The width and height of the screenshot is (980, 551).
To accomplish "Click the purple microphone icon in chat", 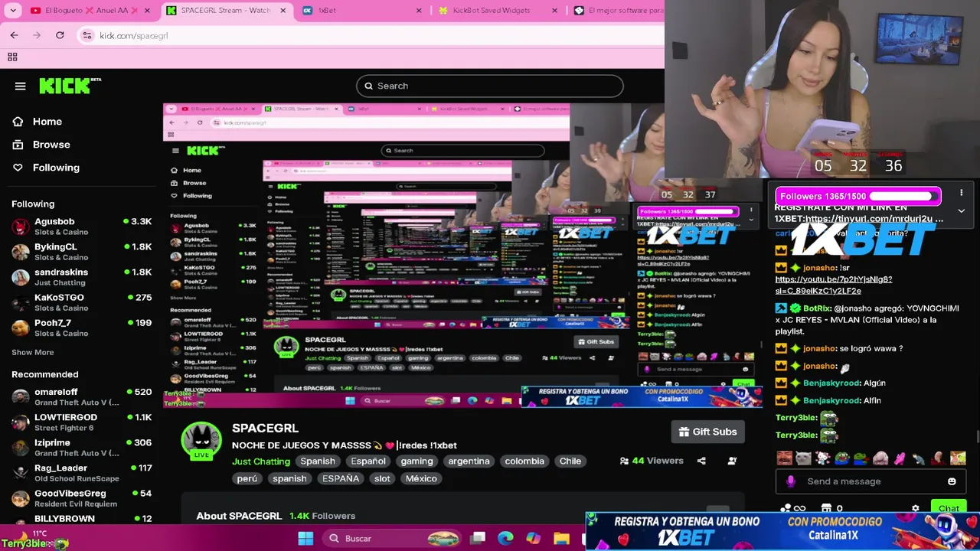I will coord(791,481).
